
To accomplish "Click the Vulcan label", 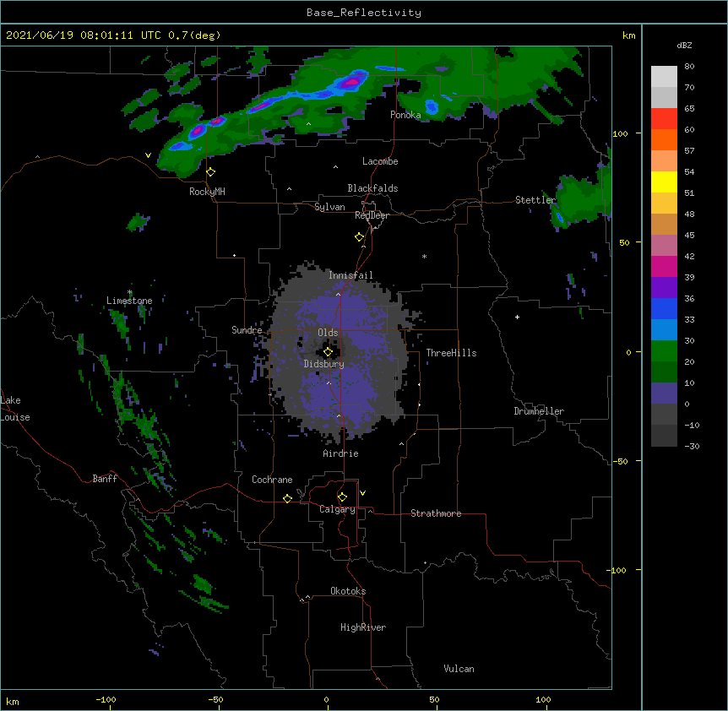I will [459, 669].
